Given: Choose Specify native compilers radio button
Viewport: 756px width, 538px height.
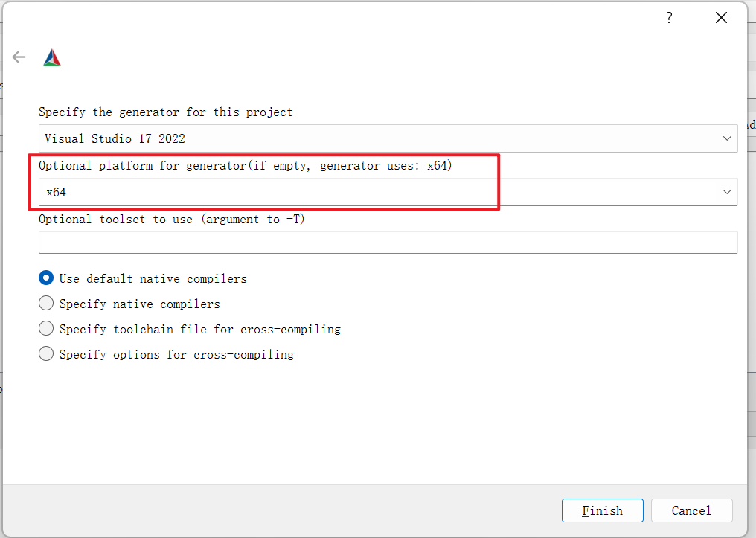Looking at the screenshot, I should pyautogui.click(x=46, y=303).
